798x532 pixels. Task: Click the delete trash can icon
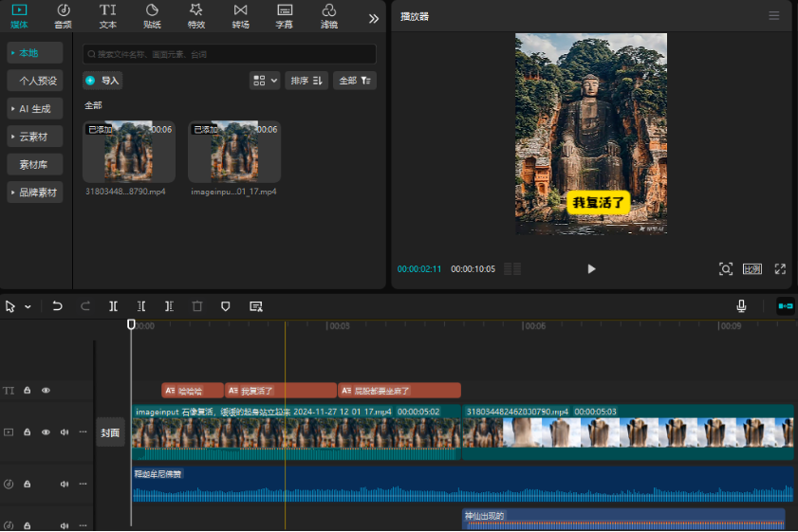(x=197, y=306)
